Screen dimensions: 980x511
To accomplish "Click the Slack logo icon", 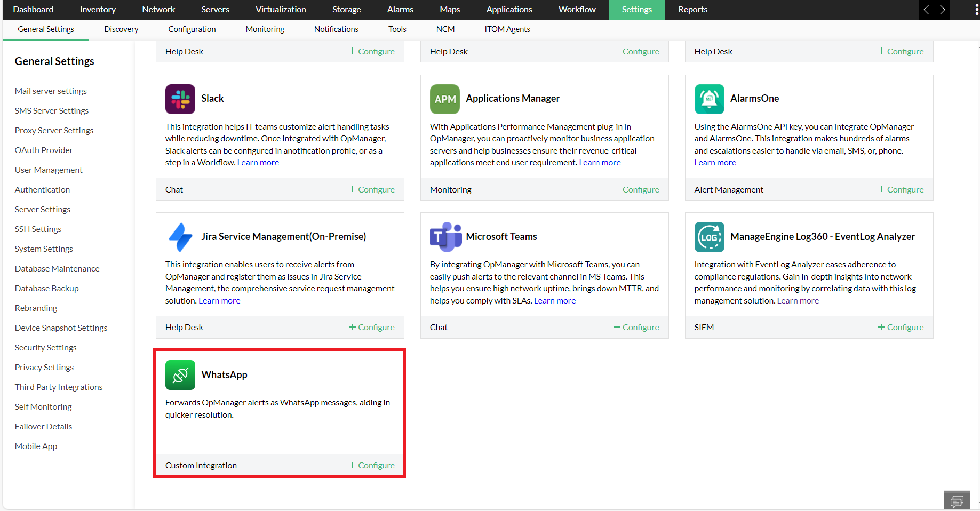I will pos(180,99).
